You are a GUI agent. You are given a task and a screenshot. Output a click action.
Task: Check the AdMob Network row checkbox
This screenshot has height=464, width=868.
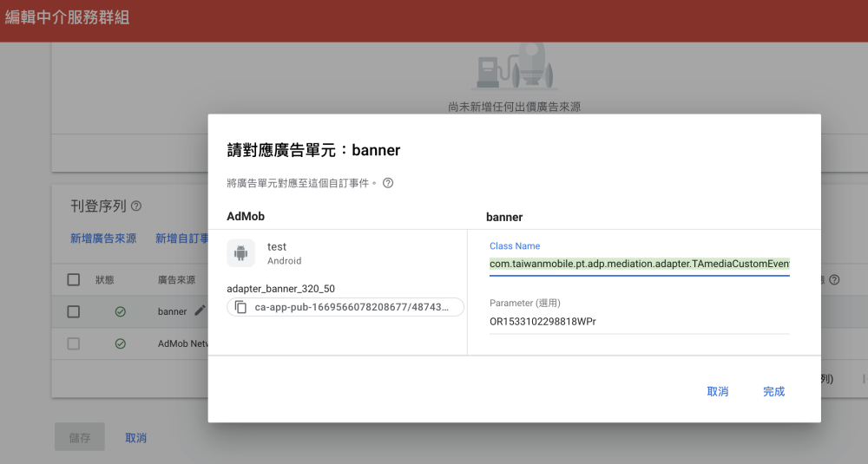click(74, 344)
